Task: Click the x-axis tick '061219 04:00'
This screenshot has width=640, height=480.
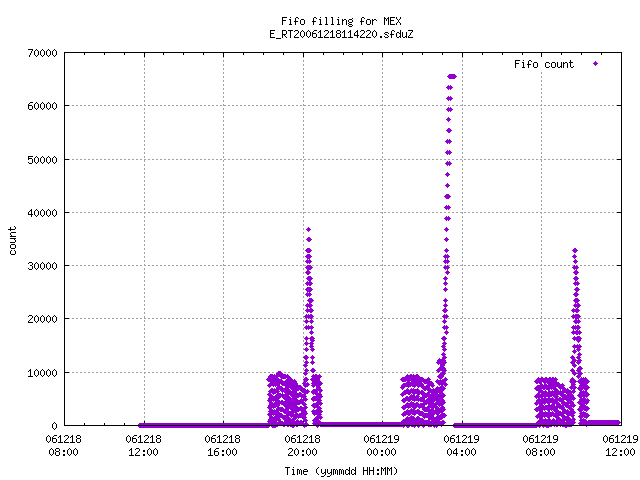Action: pyautogui.click(x=462, y=446)
